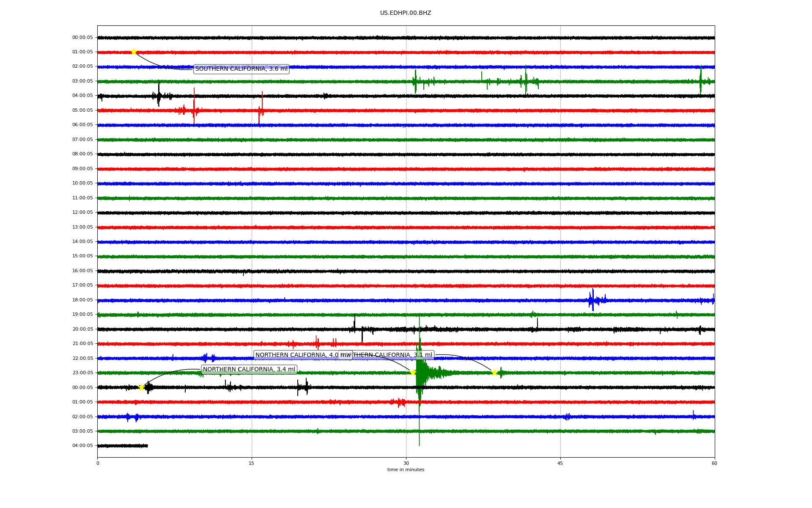Click the 03:00:05 time label near top
The width and height of the screenshot is (812, 508).
[82, 81]
